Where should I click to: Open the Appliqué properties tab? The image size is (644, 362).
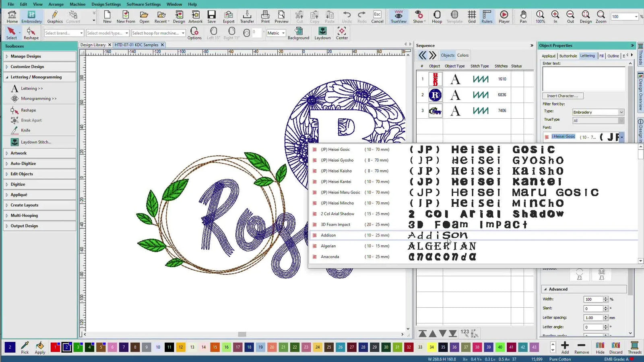coord(549,56)
